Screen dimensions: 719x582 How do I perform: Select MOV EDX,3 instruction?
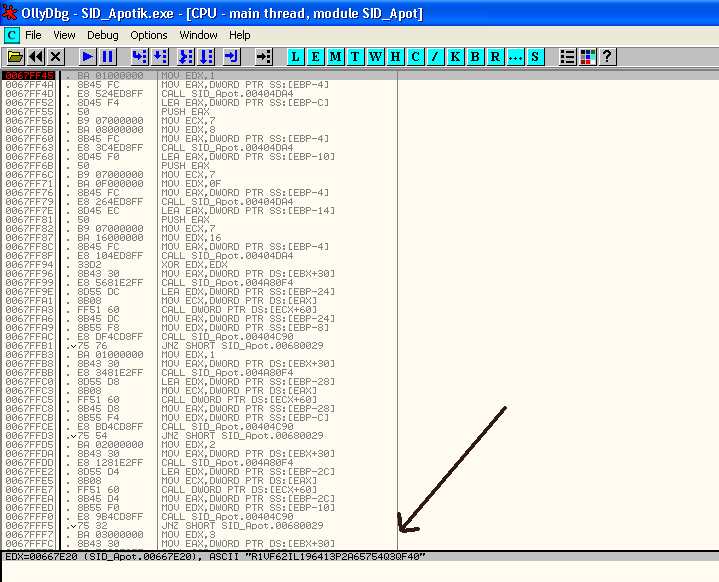(188, 534)
